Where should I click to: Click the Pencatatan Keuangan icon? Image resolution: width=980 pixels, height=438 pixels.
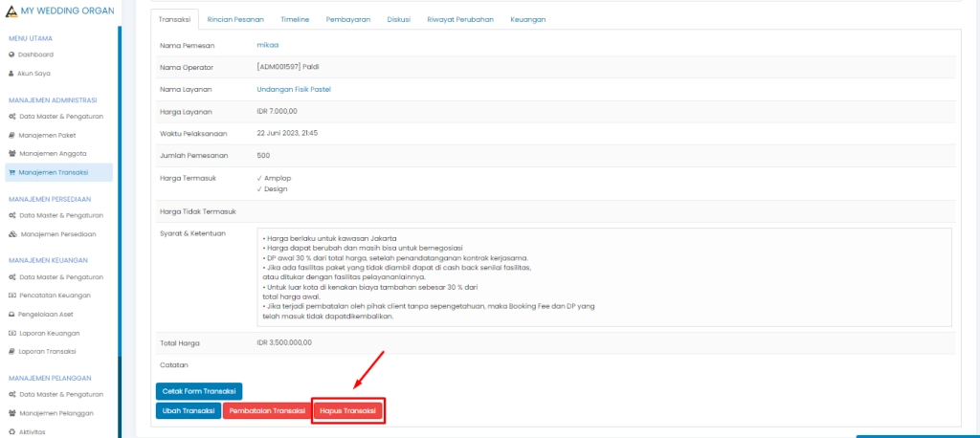[x=12, y=296]
